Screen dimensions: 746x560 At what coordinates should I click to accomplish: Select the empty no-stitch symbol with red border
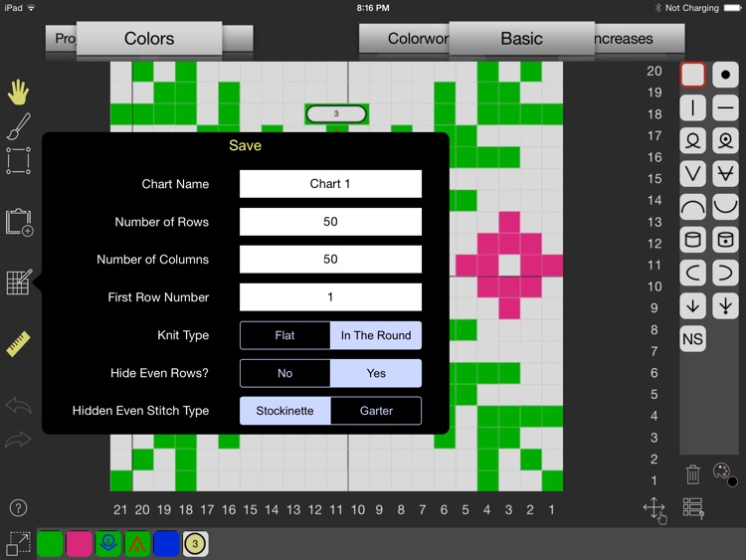(692, 75)
